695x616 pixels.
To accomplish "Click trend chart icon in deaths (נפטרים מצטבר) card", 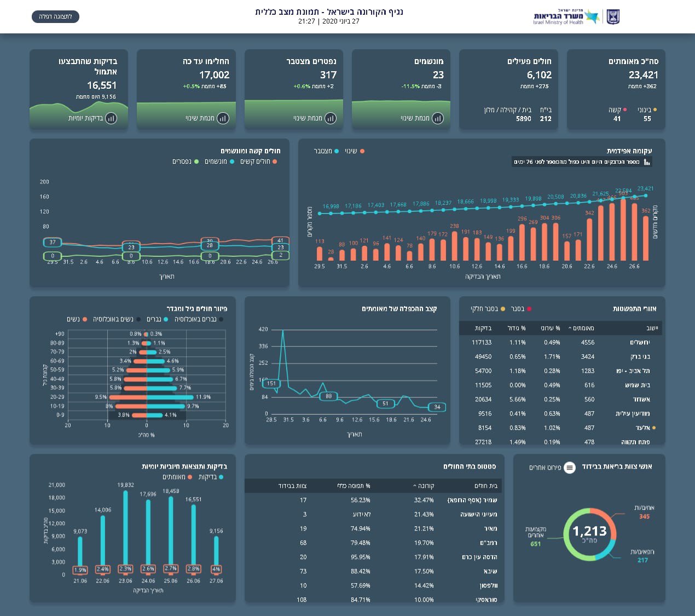I will (x=331, y=118).
